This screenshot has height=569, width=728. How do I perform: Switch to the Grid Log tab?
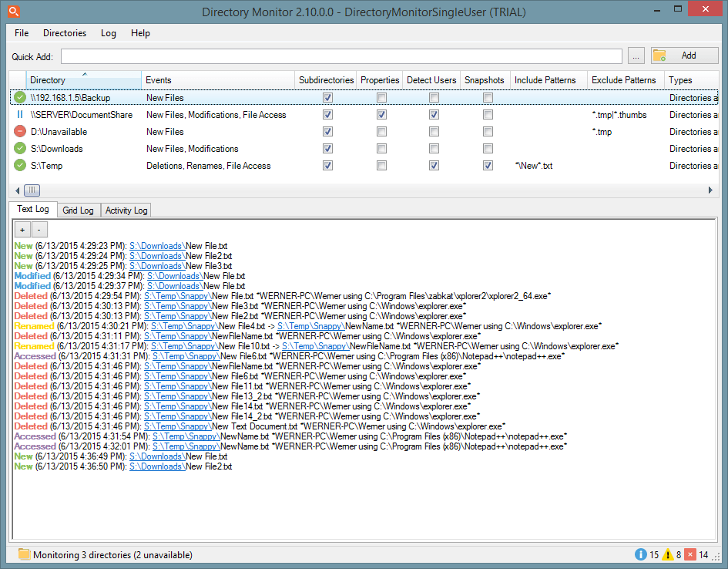click(78, 210)
